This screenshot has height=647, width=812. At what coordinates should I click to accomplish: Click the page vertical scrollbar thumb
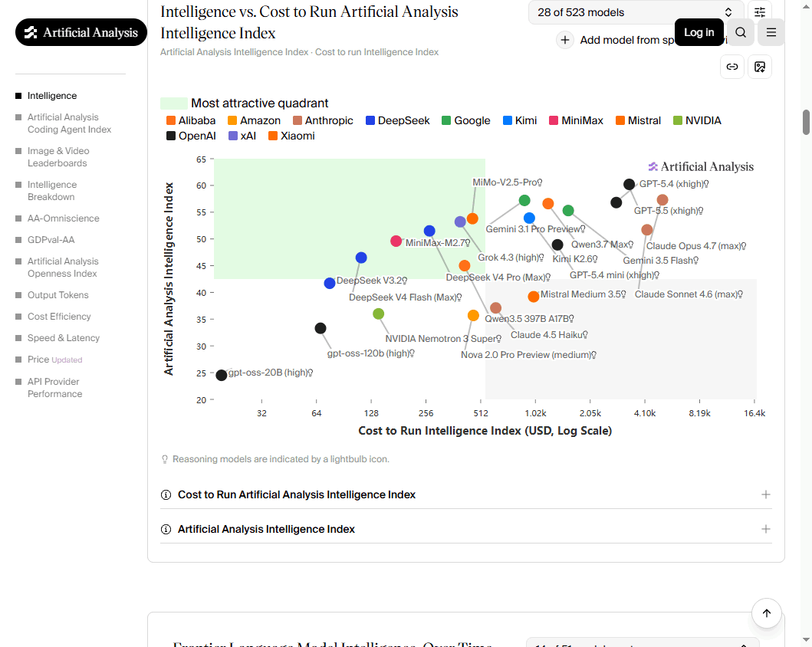[x=807, y=122]
